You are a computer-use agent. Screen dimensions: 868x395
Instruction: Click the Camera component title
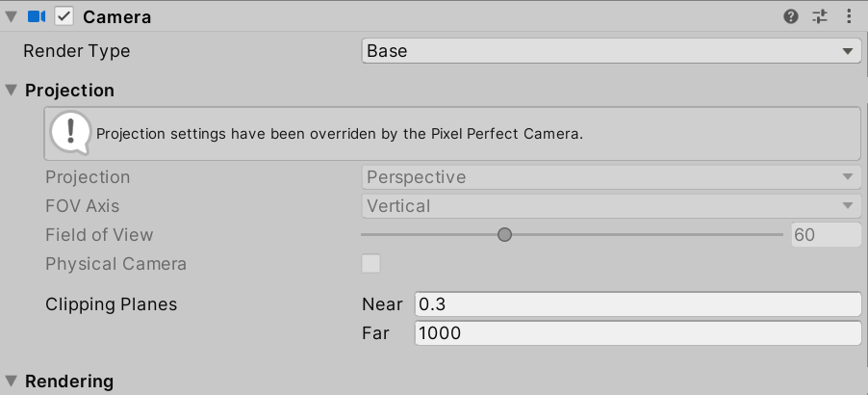tap(116, 16)
